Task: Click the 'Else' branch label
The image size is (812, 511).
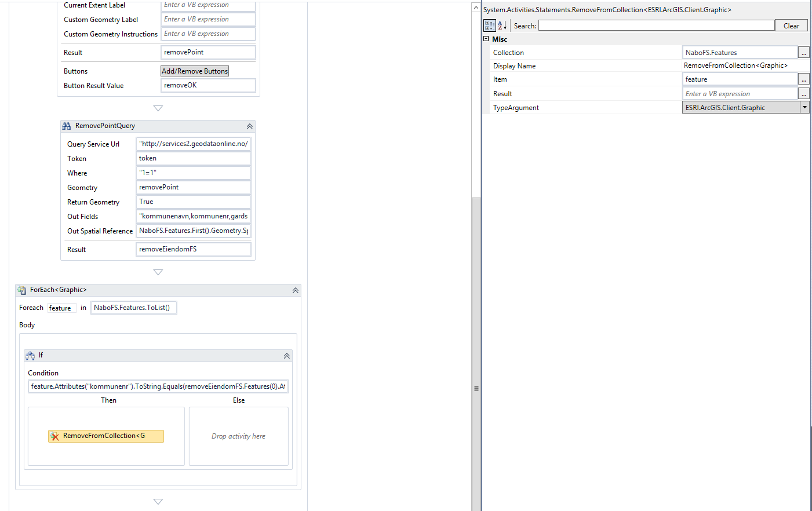Action: [x=239, y=400]
